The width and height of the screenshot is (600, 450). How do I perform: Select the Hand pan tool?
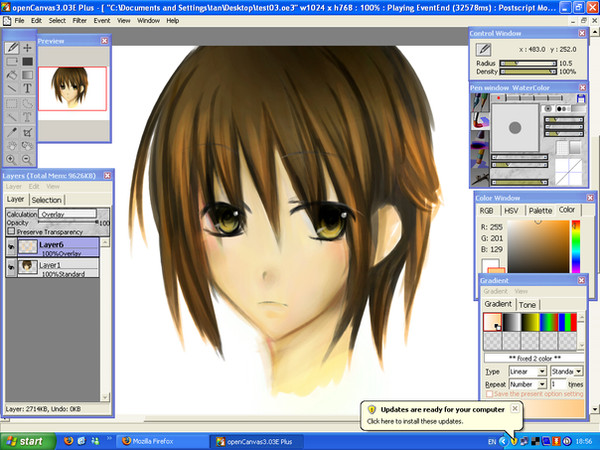12,145
